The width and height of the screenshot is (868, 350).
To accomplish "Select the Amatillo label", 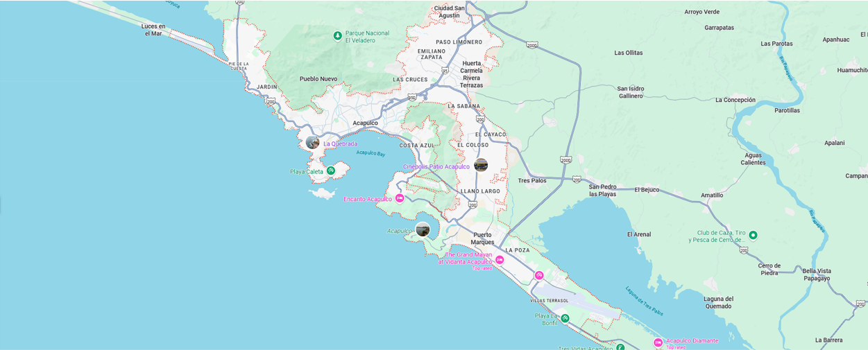I will (711, 195).
